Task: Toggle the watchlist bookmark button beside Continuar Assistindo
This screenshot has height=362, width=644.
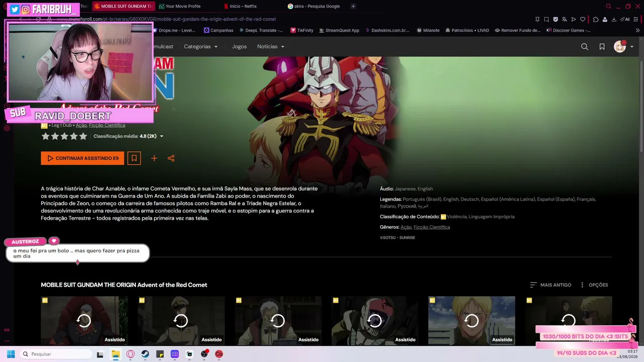Action: click(x=134, y=158)
